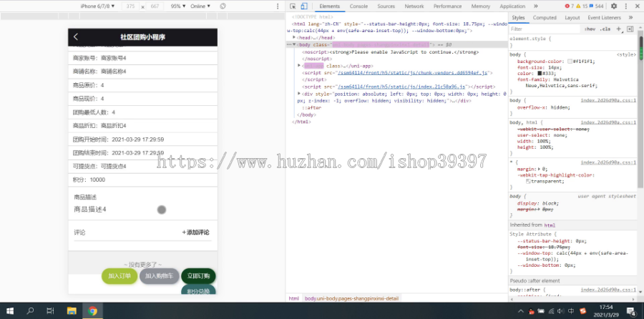Tap the dark green 立即订购 button
644x319 pixels.
click(x=198, y=276)
